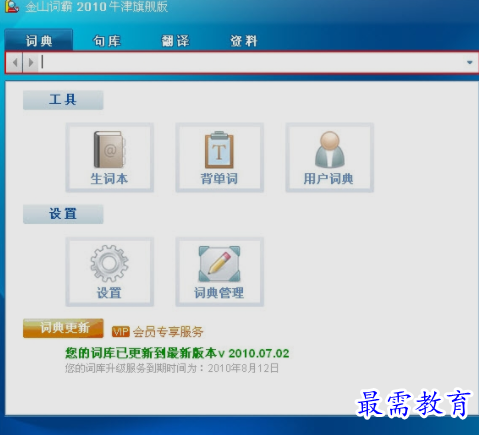Launch the 背单词 word memorization tool

219,158
